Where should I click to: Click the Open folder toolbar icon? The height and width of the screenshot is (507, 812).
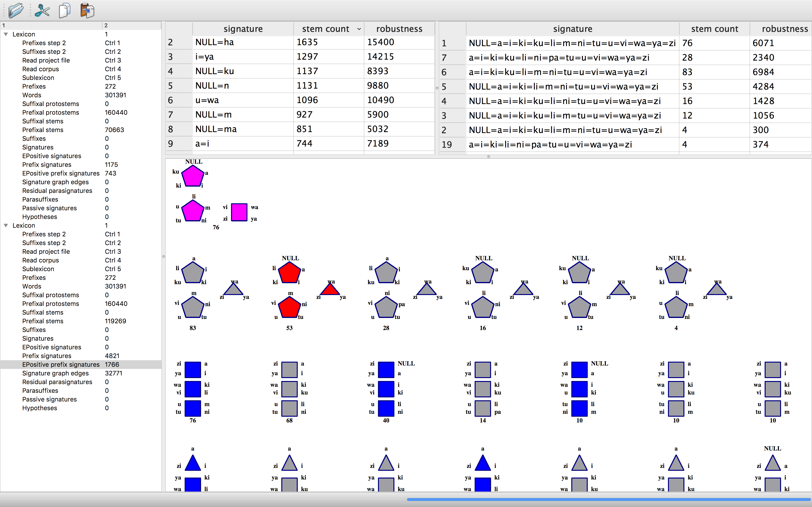pos(16,10)
